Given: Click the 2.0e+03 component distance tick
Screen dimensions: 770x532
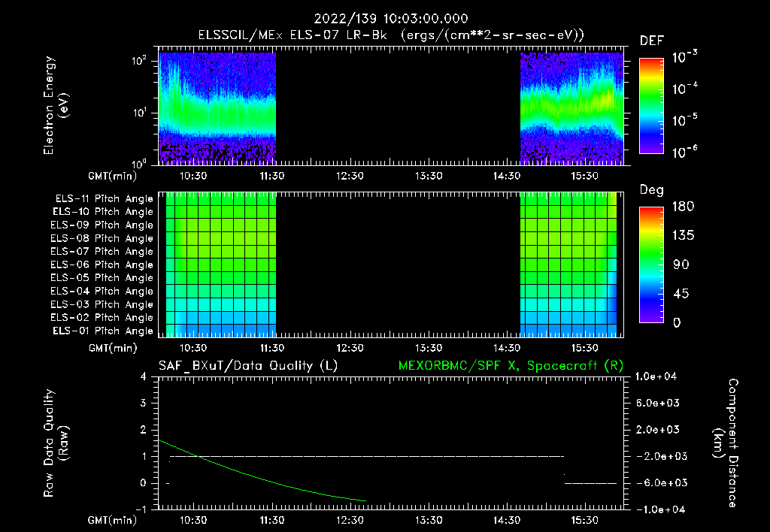Looking at the screenshot, I should 658,429.
